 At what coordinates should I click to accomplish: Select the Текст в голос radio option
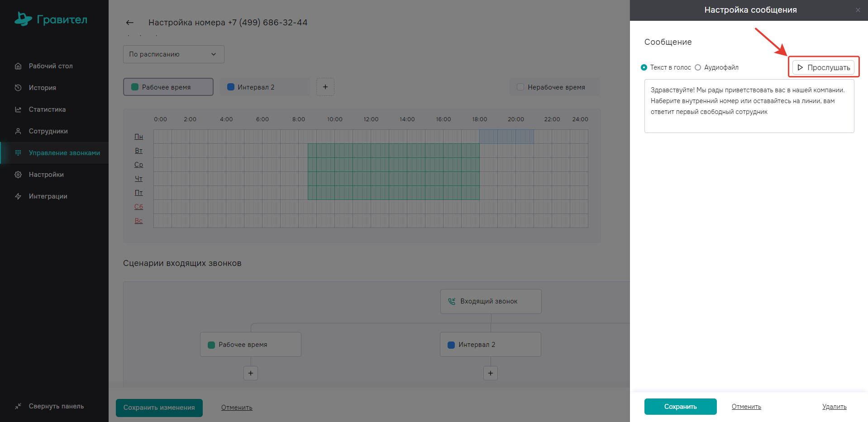[644, 67]
